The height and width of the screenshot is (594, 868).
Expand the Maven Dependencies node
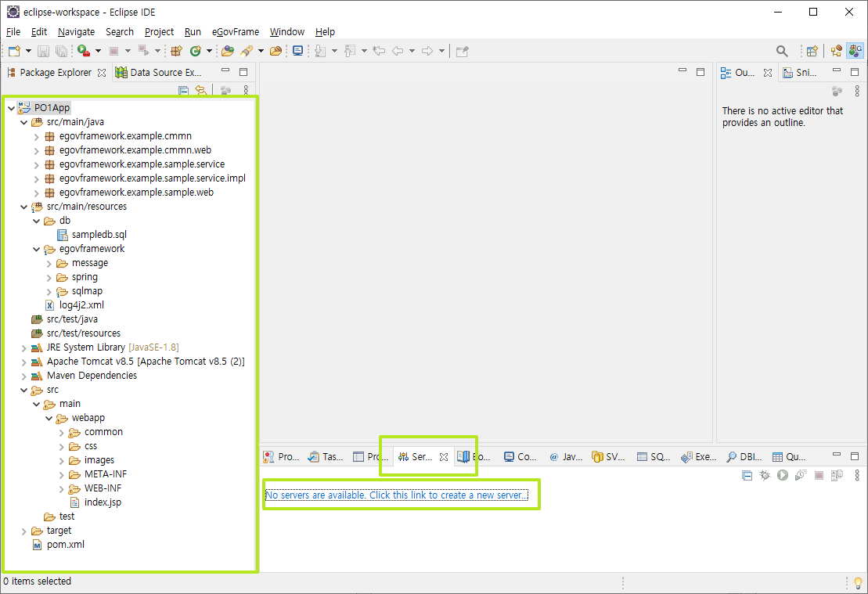coord(23,376)
